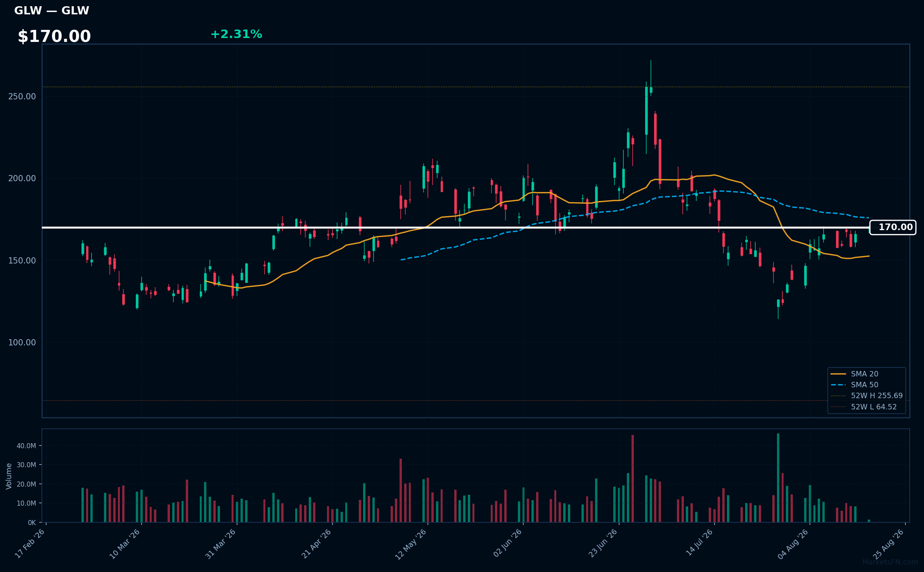Click the 20.0M volume axis label
The height and width of the screenshot is (572, 924).
pyautogui.click(x=26, y=484)
